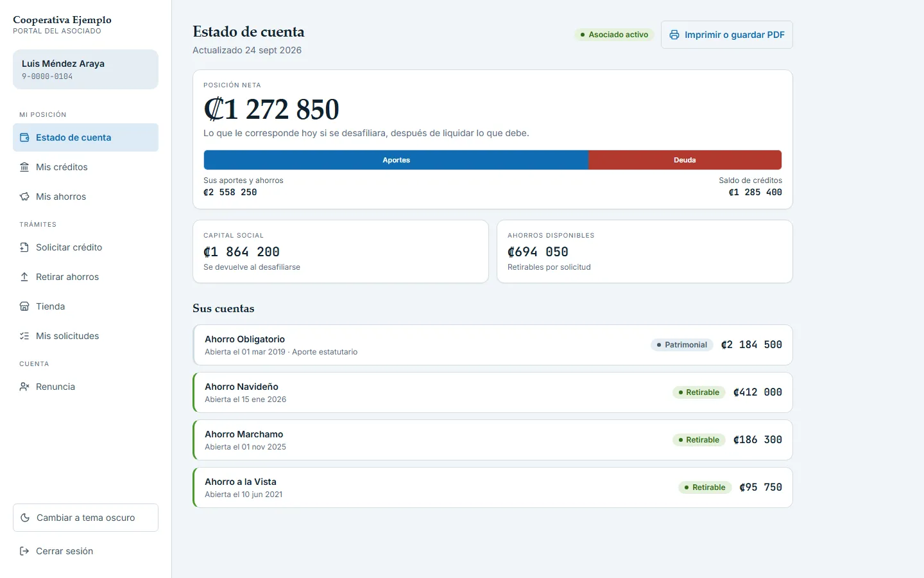Click the Mis créditos bank icon
Screen dimensions: 924x578
[24, 167]
